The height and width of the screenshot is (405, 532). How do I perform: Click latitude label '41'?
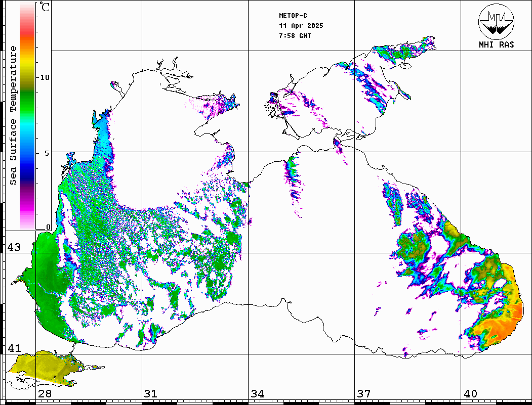[14, 348]
